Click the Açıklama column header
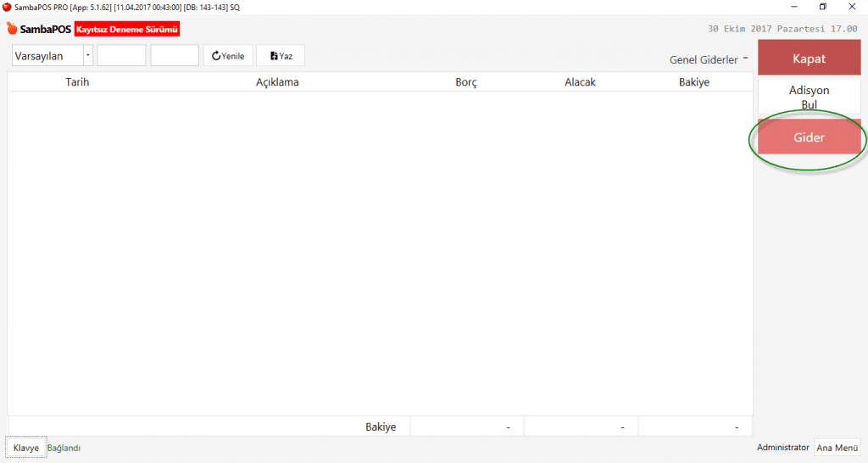 277,82
